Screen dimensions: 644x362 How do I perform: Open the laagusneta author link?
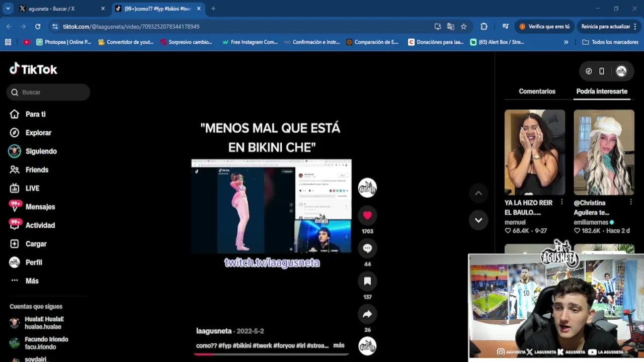coord(214,331)
